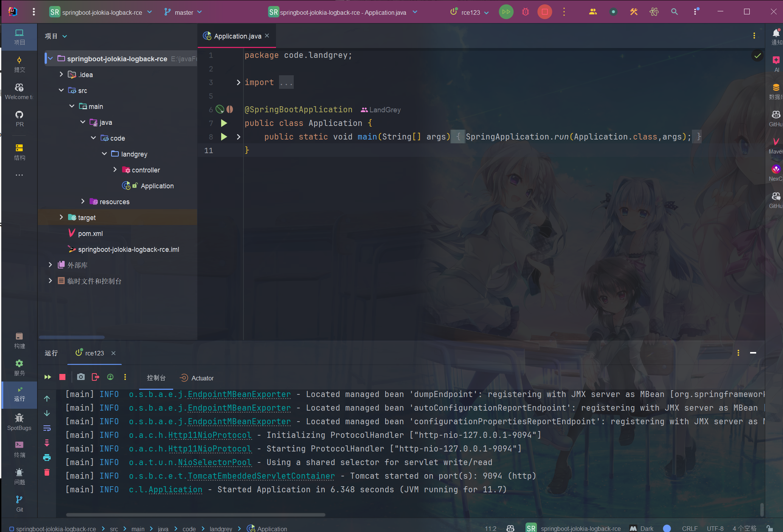
Task: Click the EndpointMBeanExporter link in console
Action: 239,394
